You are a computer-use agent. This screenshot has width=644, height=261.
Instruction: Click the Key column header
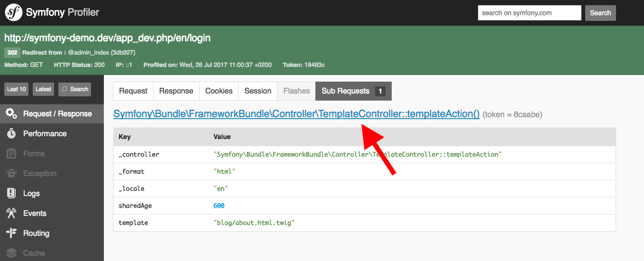125,137
